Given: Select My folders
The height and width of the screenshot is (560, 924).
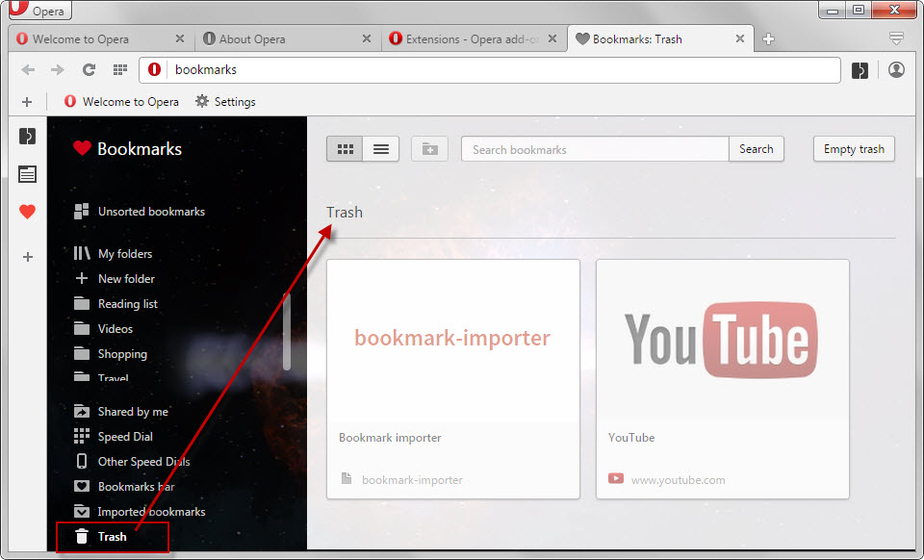Looking at the screenshot, I should click(x=114, y=254).
